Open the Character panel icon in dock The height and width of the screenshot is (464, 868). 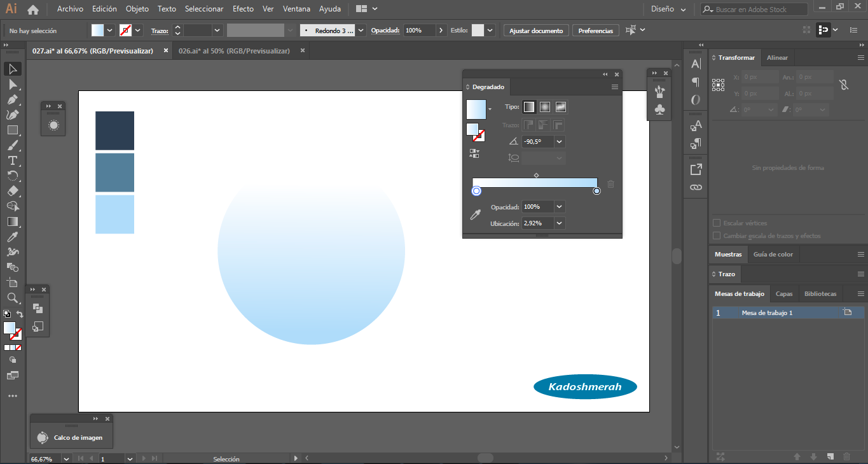(x=696, y=64)
